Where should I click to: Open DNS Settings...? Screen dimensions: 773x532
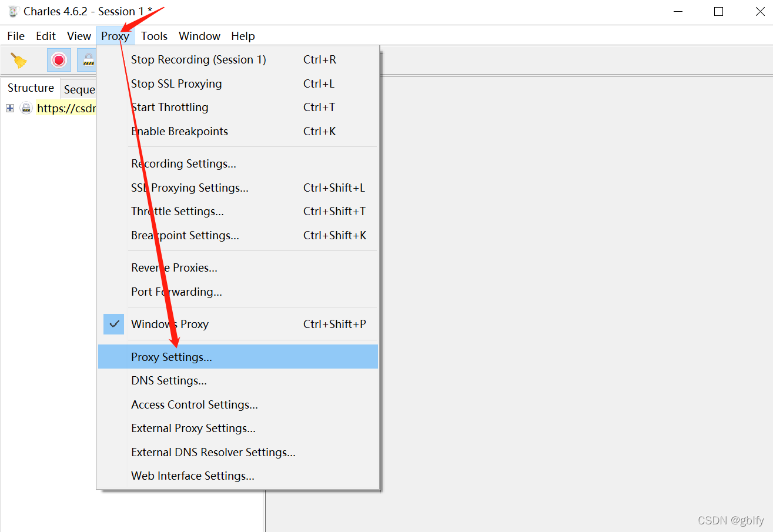[238, 381]
